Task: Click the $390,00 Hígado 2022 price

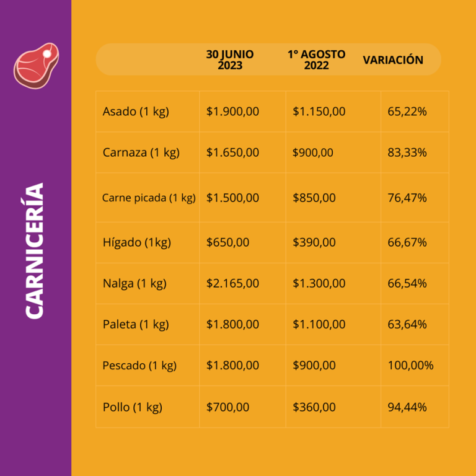Action: click(x=314, y=242)
